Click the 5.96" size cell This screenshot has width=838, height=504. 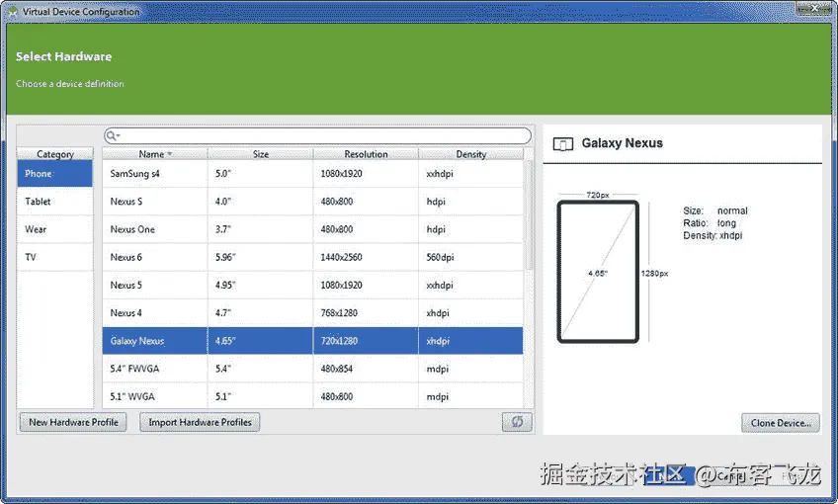(260, 257)
